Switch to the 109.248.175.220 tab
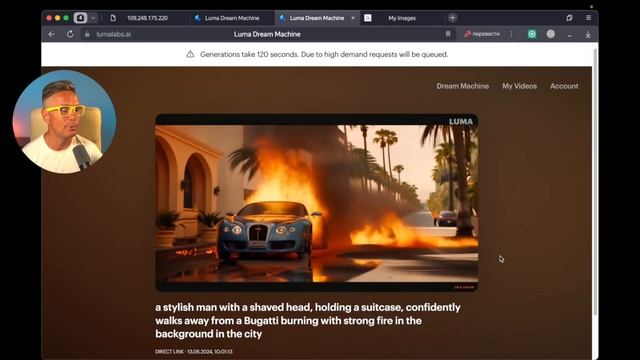This screenshot has width=640, height=360. pos(147,18)
